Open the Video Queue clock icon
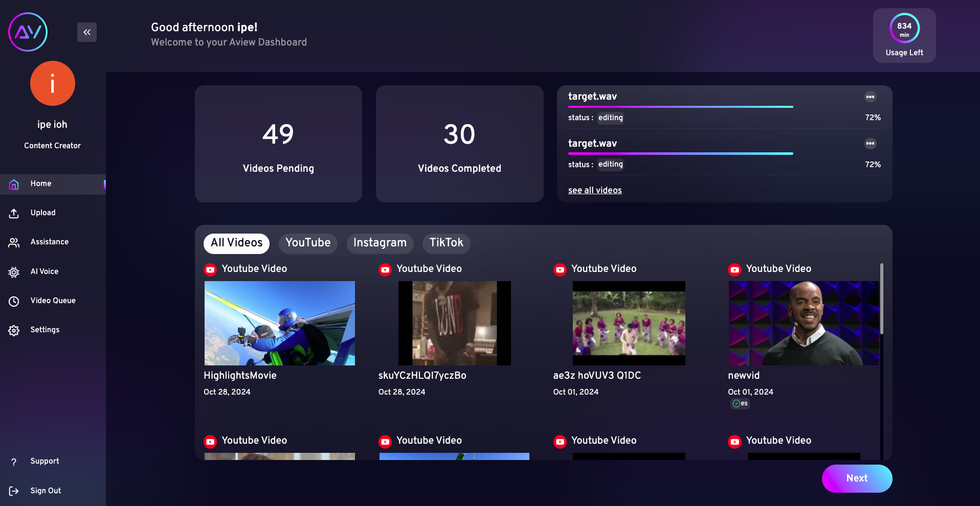Viewport: 980px width, 506px height. click(14, 301)
